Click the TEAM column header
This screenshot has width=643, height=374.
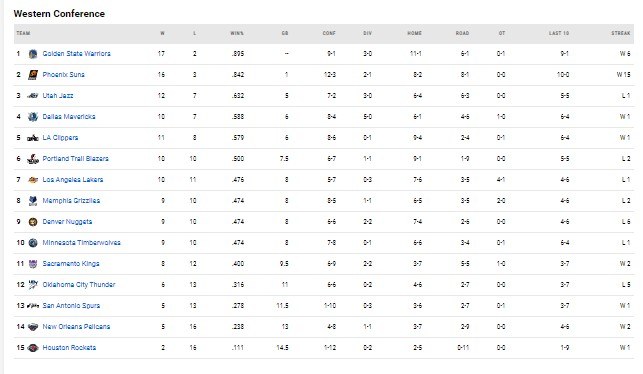tap(23, 33)
